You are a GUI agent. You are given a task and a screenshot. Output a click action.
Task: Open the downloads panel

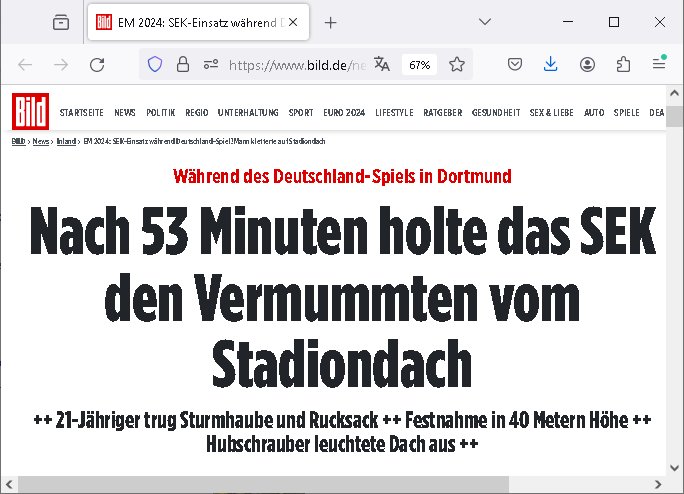tap(550, 65)
